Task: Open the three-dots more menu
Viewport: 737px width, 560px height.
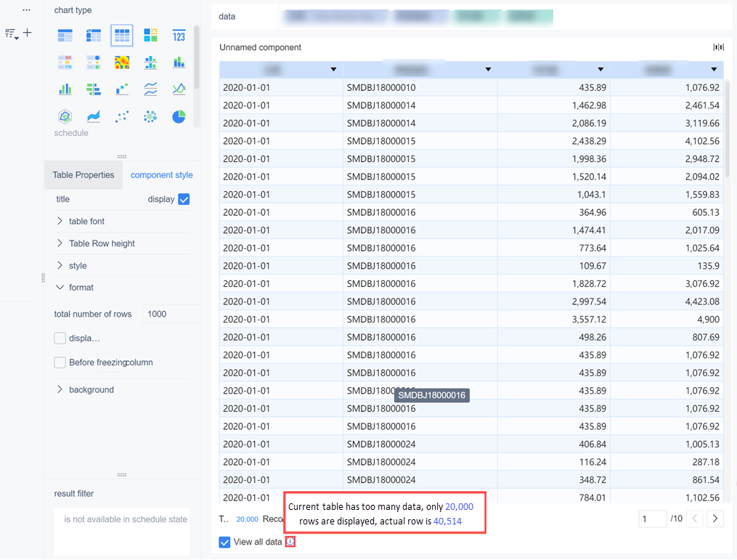Action: pyautogui.click(x=26, y=10)
